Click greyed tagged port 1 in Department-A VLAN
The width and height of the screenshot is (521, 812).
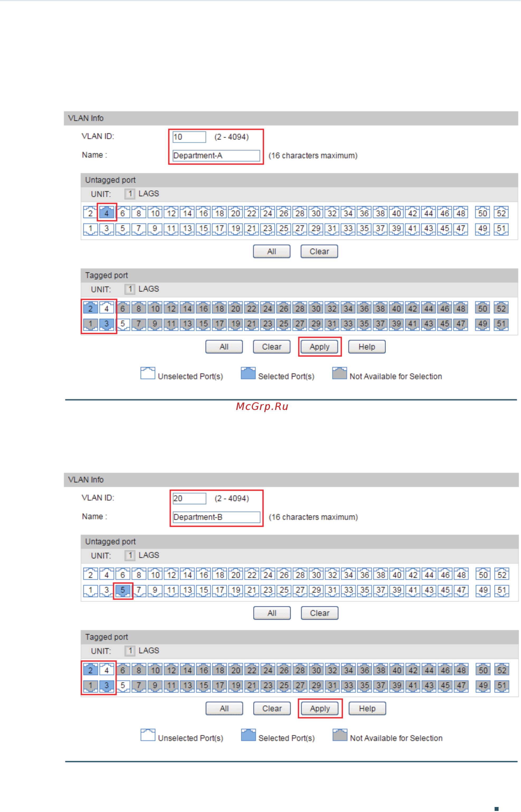pyautogui.click(x=90, y=324)
